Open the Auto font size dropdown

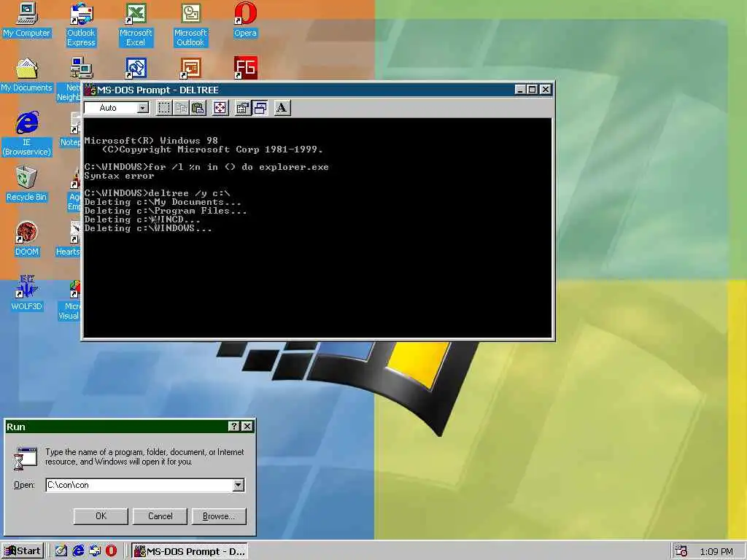point(142,108)
